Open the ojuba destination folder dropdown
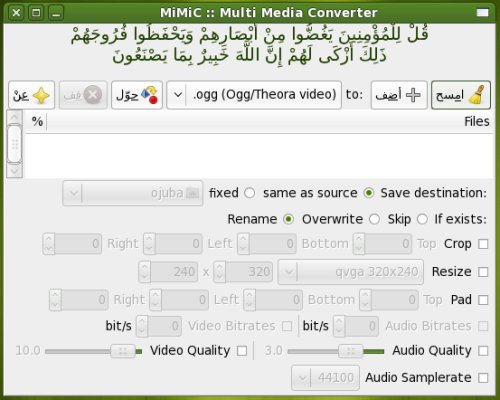The height and width of the screenshot is (400, 500). point(133,193)
